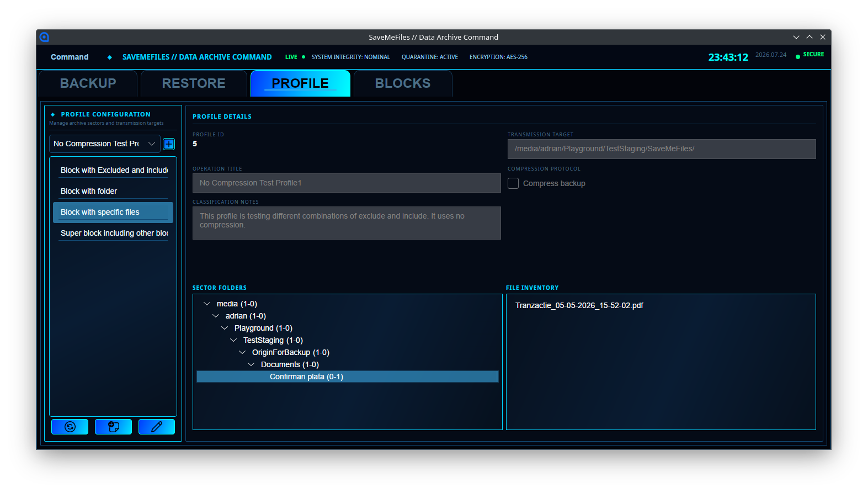Click 'SYSTEM INTEGRITY: NOMINAL' status text
The image size is (868, 493).
coord(350,57)
